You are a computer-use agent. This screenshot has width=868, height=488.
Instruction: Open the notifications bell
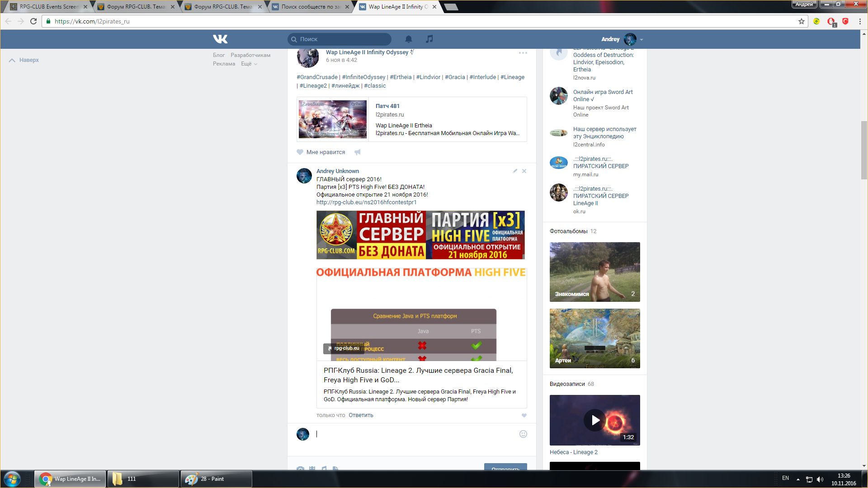click(x=409, y=39)
